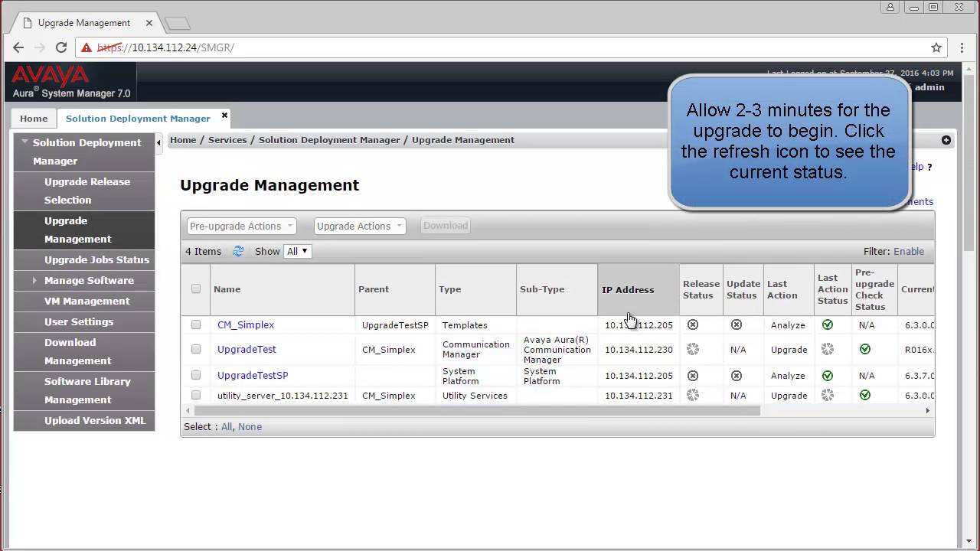Open the CM_Simplex link
980x551 pixels.
pyautogui.click(x=246, y=324)
